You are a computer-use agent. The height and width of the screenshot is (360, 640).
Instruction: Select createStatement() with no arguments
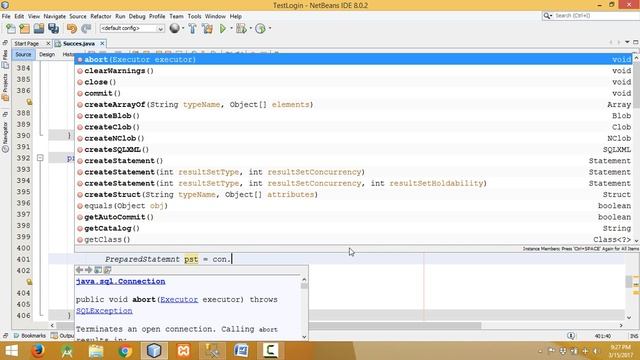point(353,161)
